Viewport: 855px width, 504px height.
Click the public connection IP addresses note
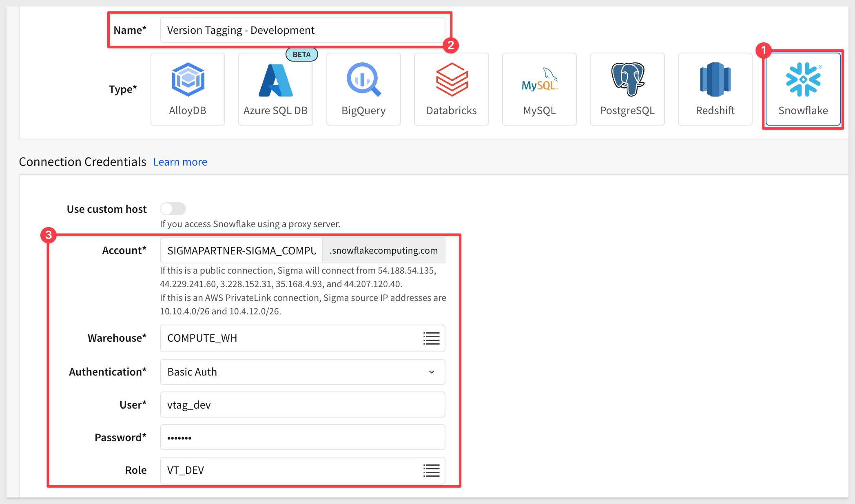click(298, 277)
